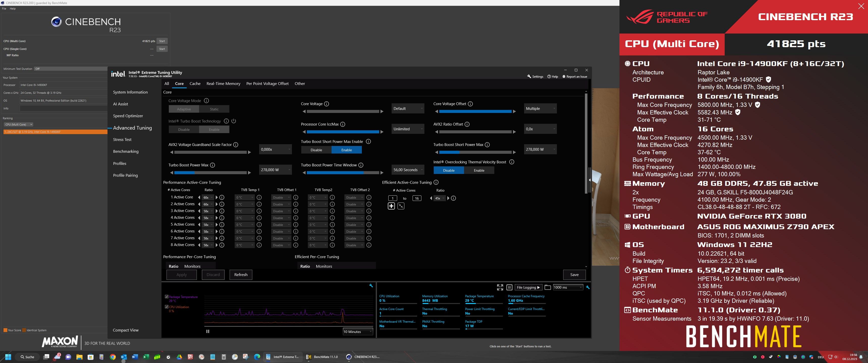The height and width of the screenshot is (363, 868).
Task: Expand the monitor panel to fullscreen
Action: (x=500, y=287)
